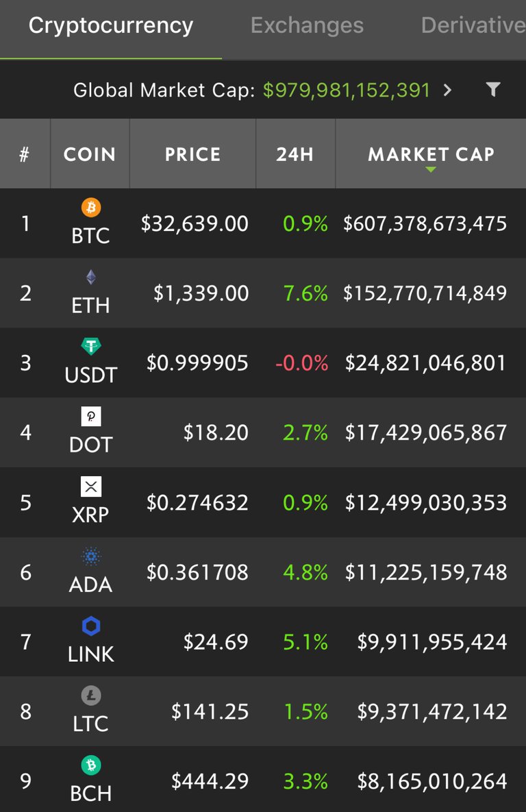Open the filter funnel icon
Screen dimensions: 526x812
(493, 90)
